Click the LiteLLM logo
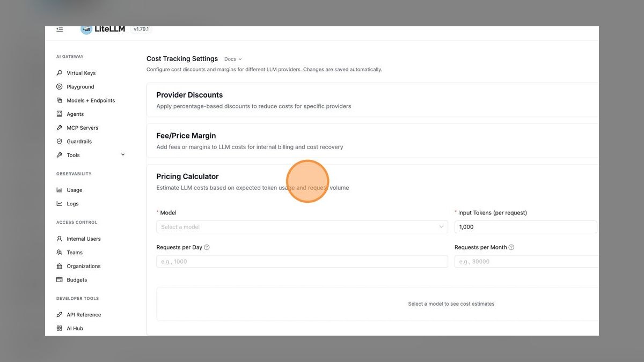This screenshot has width=644, height=362. click(103, 29)
